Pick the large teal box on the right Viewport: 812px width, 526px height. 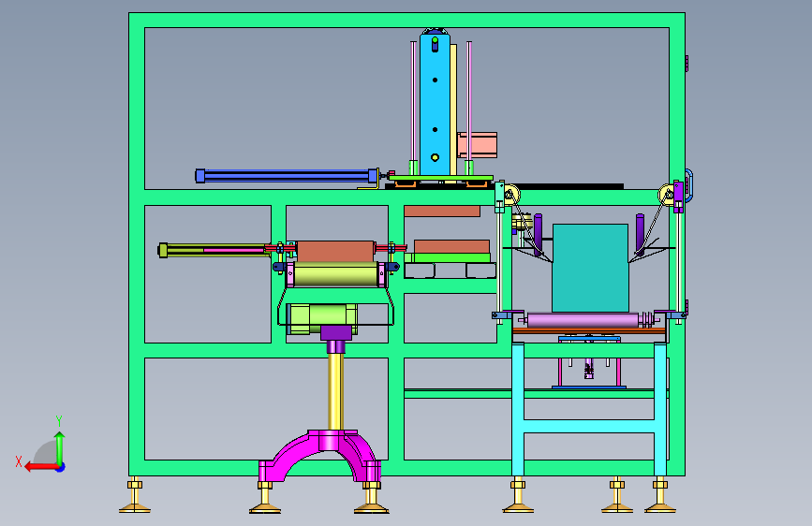click(590, 269)
